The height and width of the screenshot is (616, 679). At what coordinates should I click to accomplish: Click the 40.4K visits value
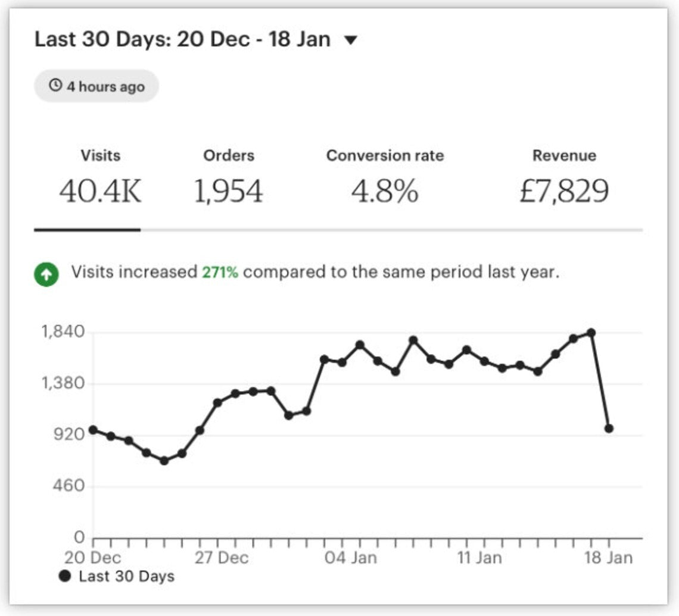100,192
